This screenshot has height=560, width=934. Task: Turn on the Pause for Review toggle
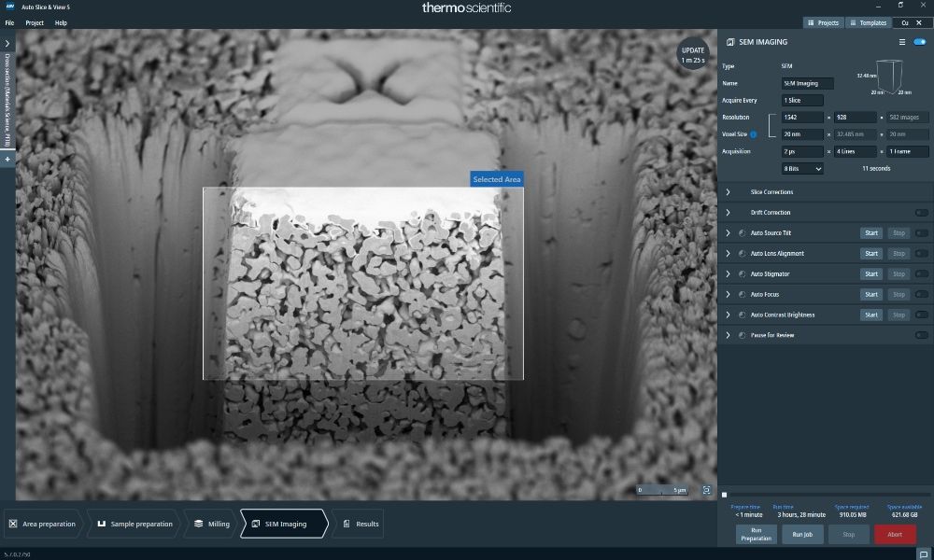(x=921, y=335)
